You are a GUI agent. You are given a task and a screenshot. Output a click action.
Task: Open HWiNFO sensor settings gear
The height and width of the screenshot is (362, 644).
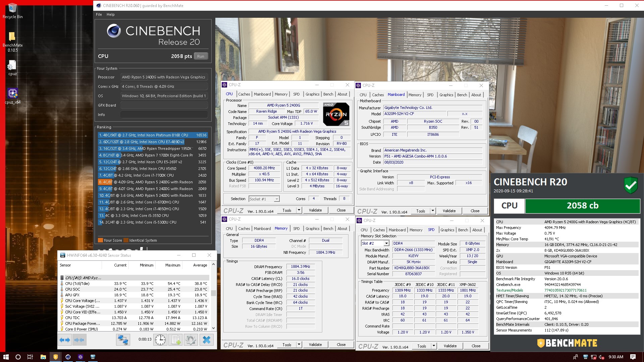(x=191, y=340)
